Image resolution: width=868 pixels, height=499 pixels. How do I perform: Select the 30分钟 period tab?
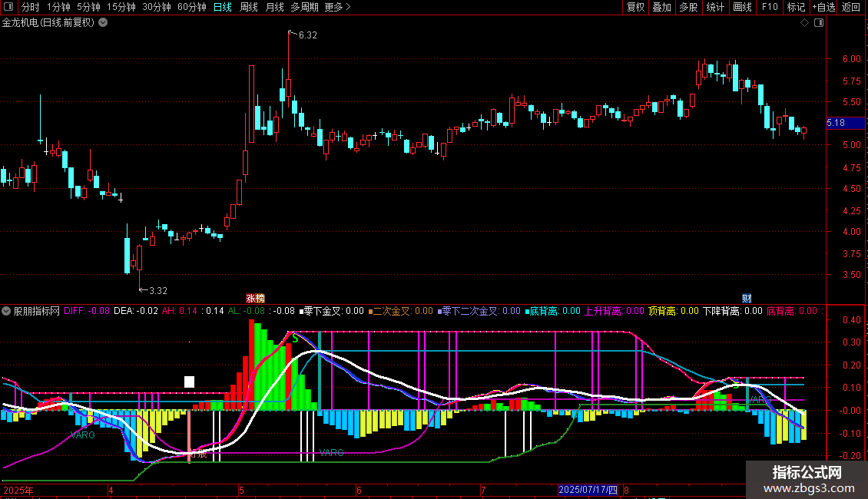coord(157,7)
